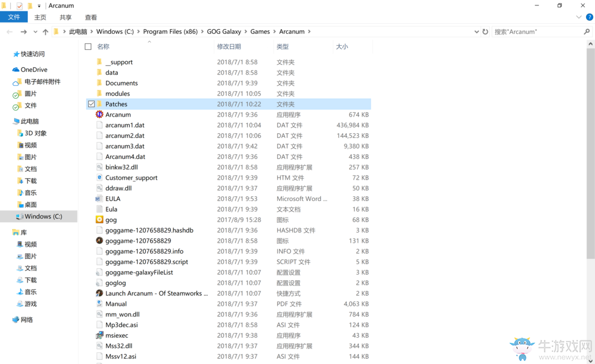Switch to the 查看 (View) ribbon tab
The height and width of the screenshot is (364, 595).
click(90, 17)
